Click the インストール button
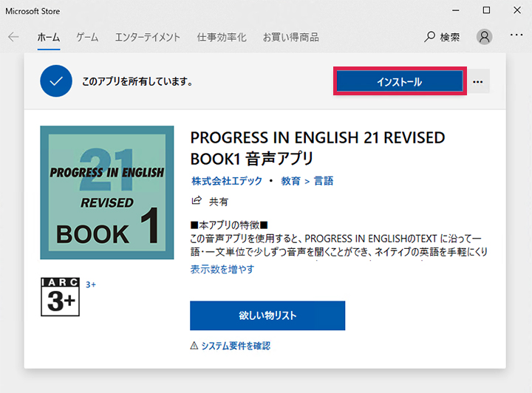The width and height of the screenshot is (532, 393). [x=400, y=81]
